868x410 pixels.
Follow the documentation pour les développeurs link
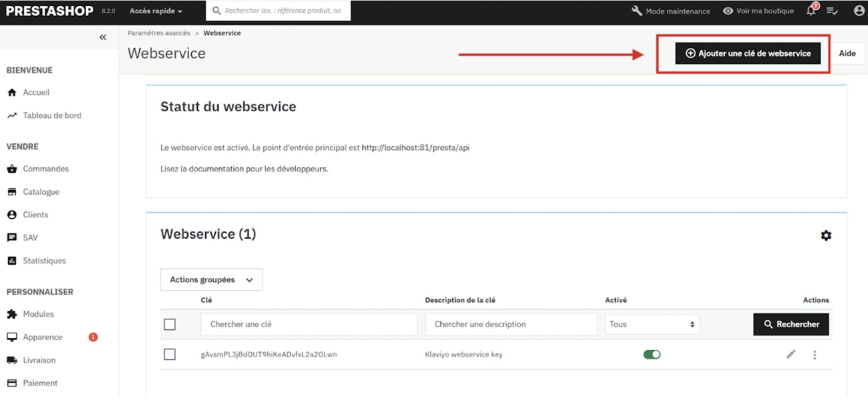coord(258,169)
